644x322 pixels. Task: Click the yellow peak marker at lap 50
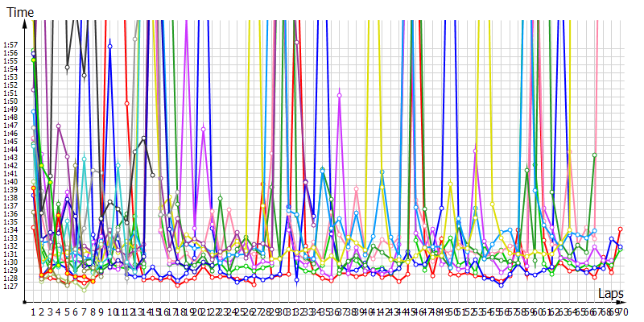pyautogui.click(x=450, y=184)
